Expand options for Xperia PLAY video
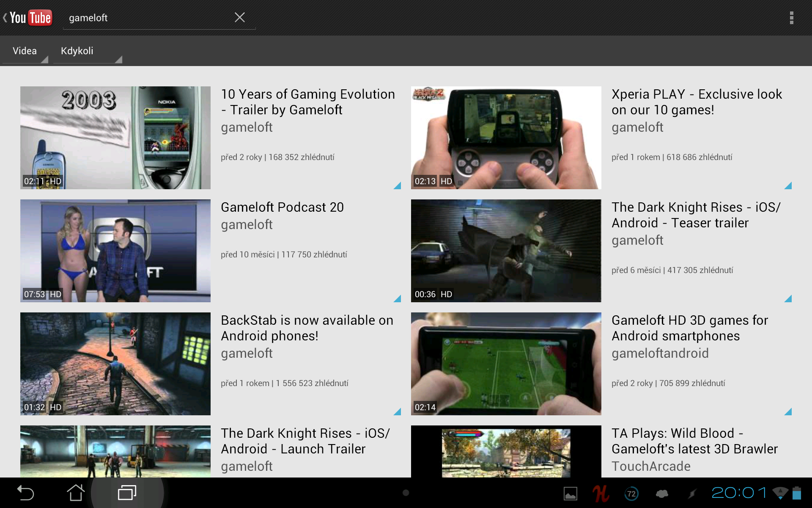 (x=788, y=185)
